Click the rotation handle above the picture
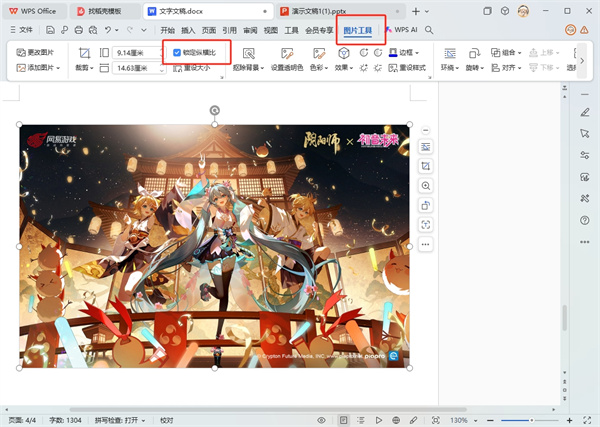The width and height of the screenshot is (600, 427). [x=215, y=111]
